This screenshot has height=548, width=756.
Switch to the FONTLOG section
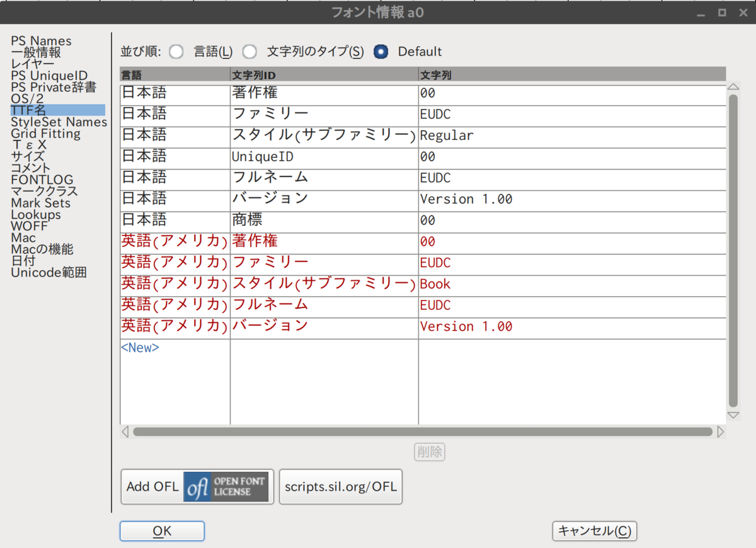coord(42,180)
